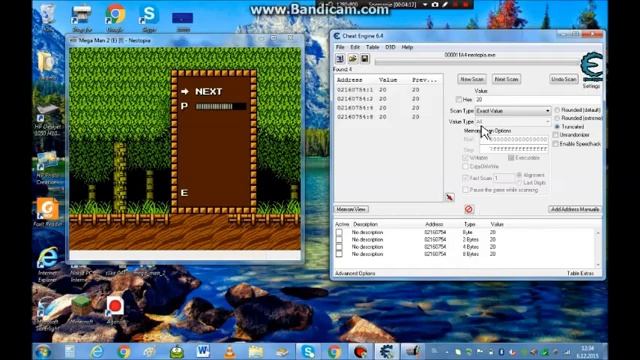Enable the Speedhack checkbox
This screenshot has height=360, width=640.
[x=556, y=144]
